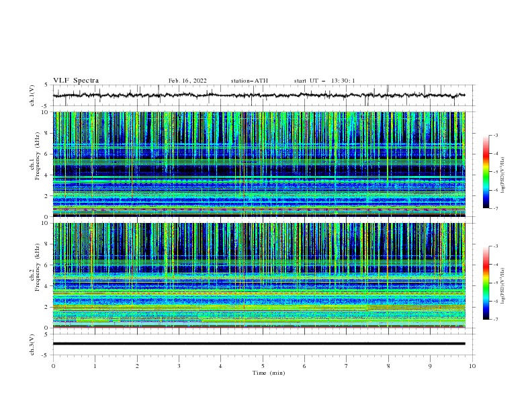Click the 'ch.1(V)' axis label
This screenshot has height=411, width=532.
tap(32, 95)
